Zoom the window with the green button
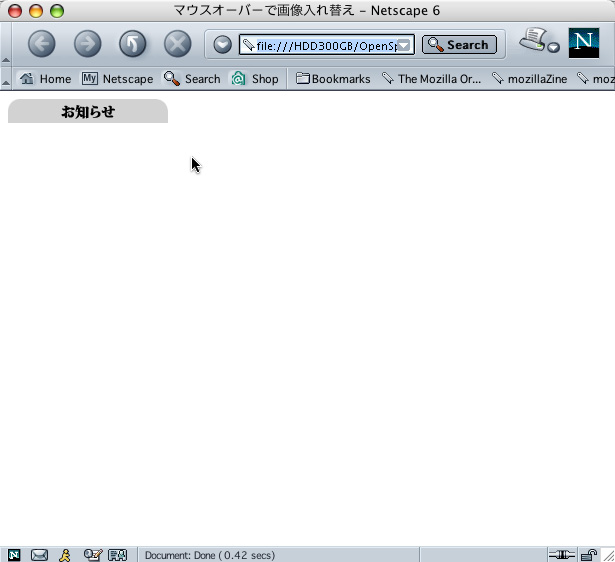Image resolution: width=615 pixels, height=562 pixels. click(x=57, y=11)
